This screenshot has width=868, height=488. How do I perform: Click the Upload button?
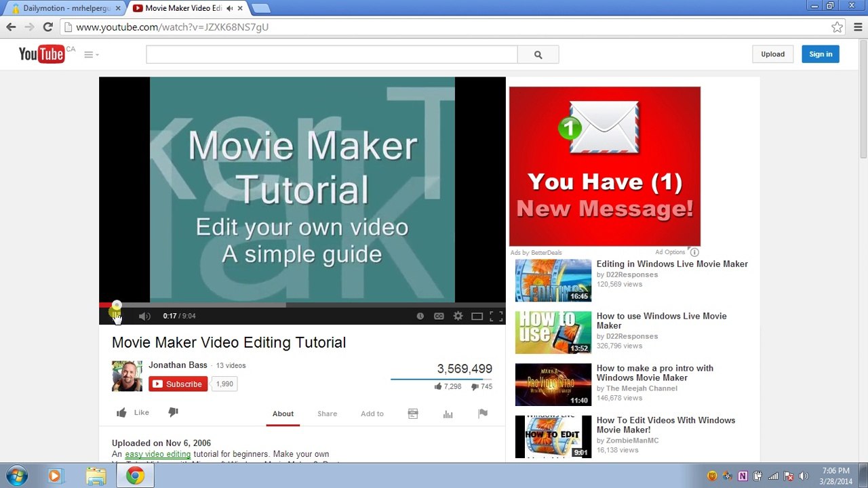772,54
